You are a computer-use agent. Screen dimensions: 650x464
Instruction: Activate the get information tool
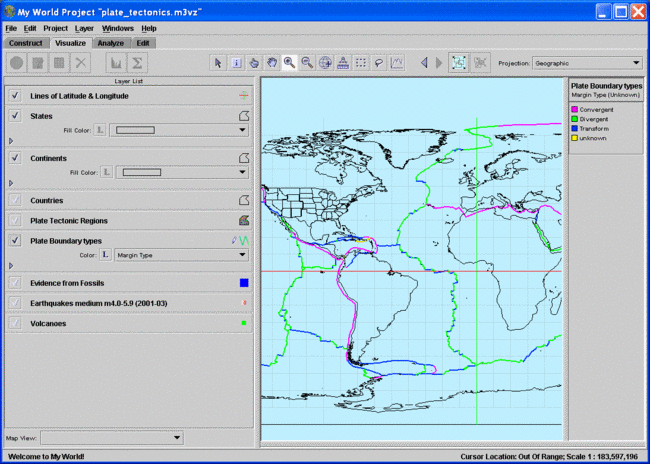(237, 62)
